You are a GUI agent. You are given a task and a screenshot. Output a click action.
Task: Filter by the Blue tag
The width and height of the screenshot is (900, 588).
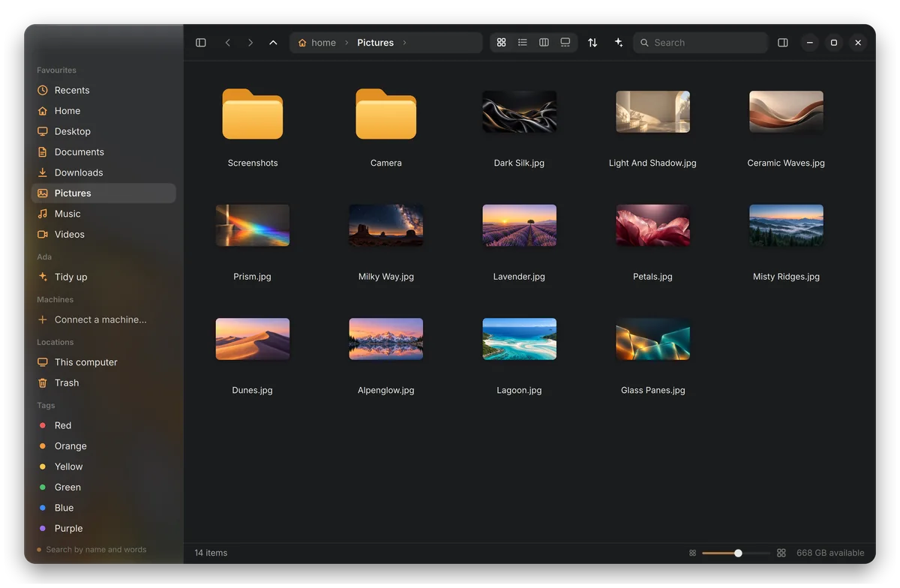point(103,508)
